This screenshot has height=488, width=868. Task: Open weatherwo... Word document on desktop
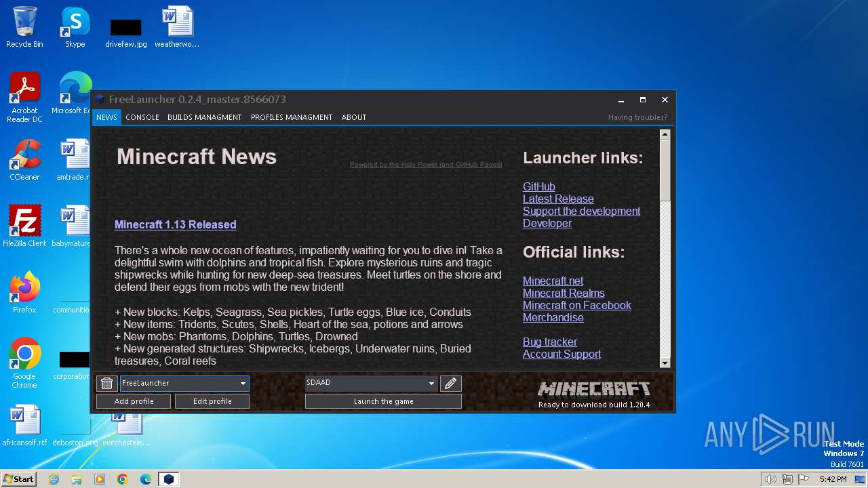[x=177, y=27]
